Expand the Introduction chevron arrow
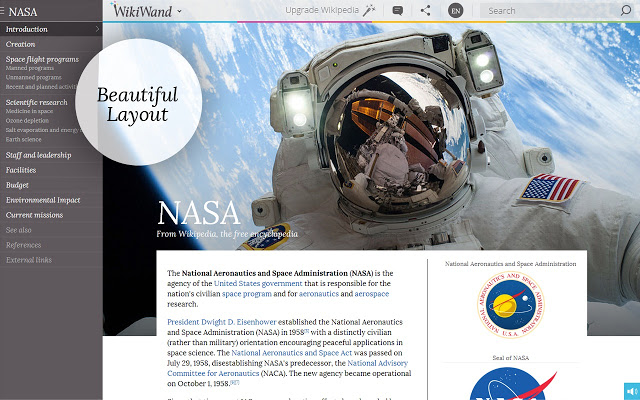This screenshot has height=400, width=640. 97,29
